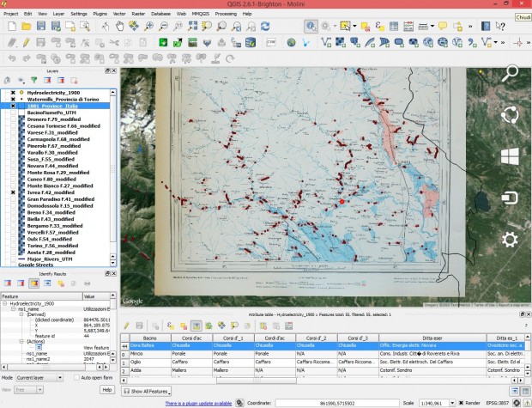
Task: Click the filter funnel icon in Layers panel
Action: pos(34,80)
